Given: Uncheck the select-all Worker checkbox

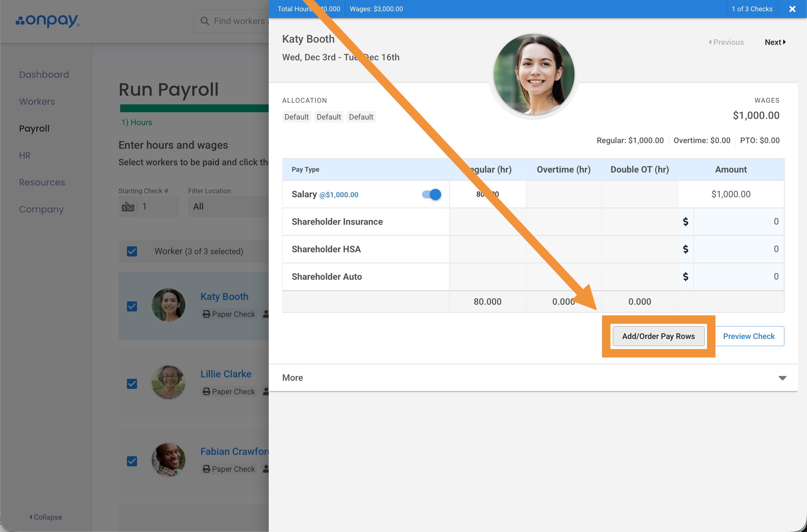Looking at the screenshot, I should pyautogui.click(x=132, y=251).
